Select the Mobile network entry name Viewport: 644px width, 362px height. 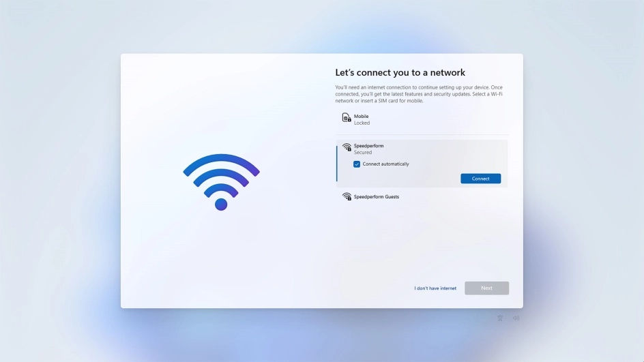361,116
